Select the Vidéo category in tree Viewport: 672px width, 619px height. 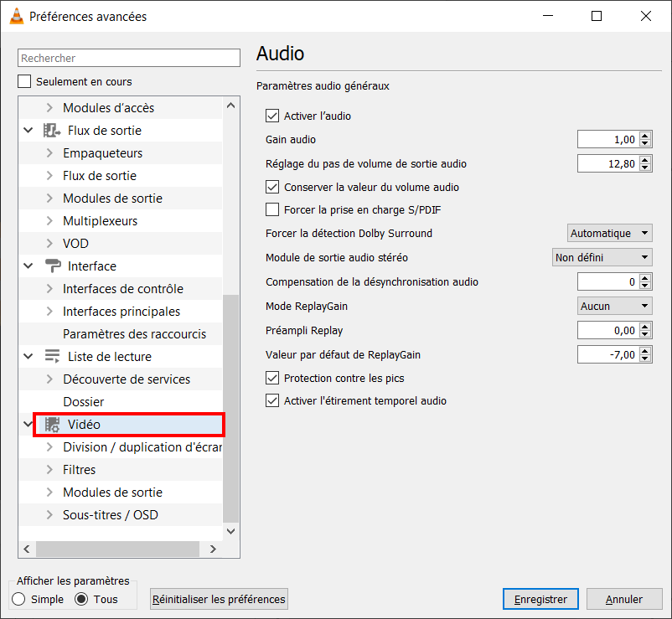(x=128, y=425)
